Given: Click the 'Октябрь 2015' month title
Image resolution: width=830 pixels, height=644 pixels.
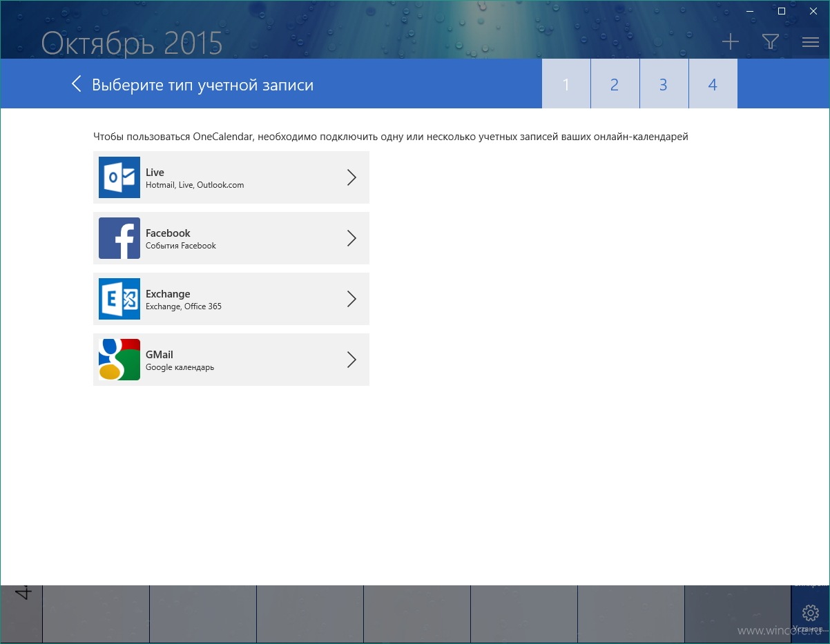Looking at the screenshot, I should [132, 43].
